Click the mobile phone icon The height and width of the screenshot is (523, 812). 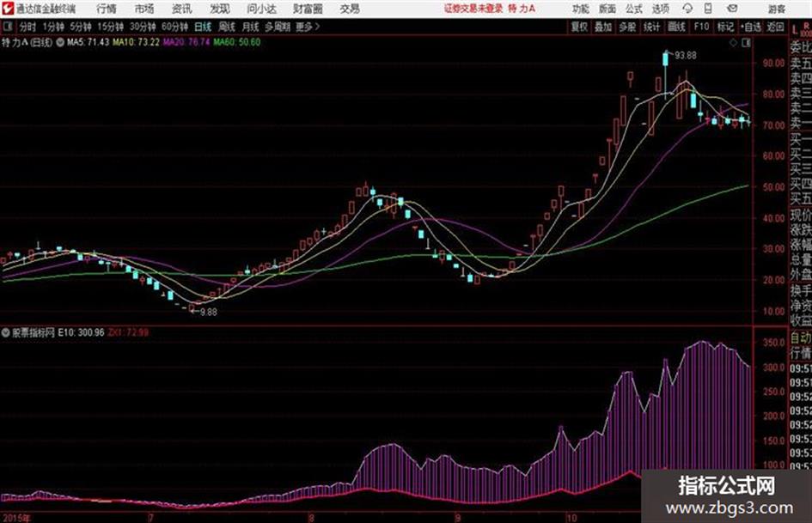pyautogui.click(x=708, y=9)
